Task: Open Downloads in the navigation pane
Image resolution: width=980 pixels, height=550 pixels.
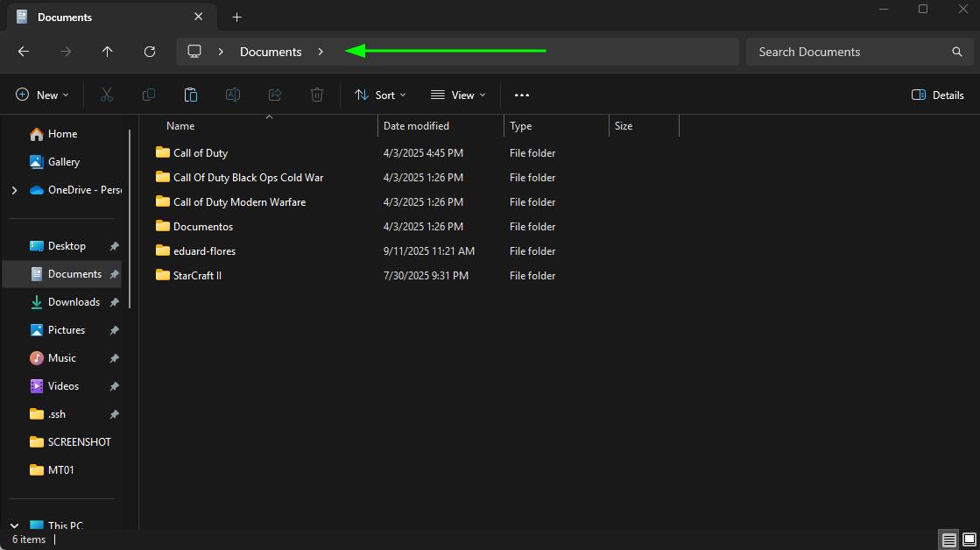Action: coord(74,302)
